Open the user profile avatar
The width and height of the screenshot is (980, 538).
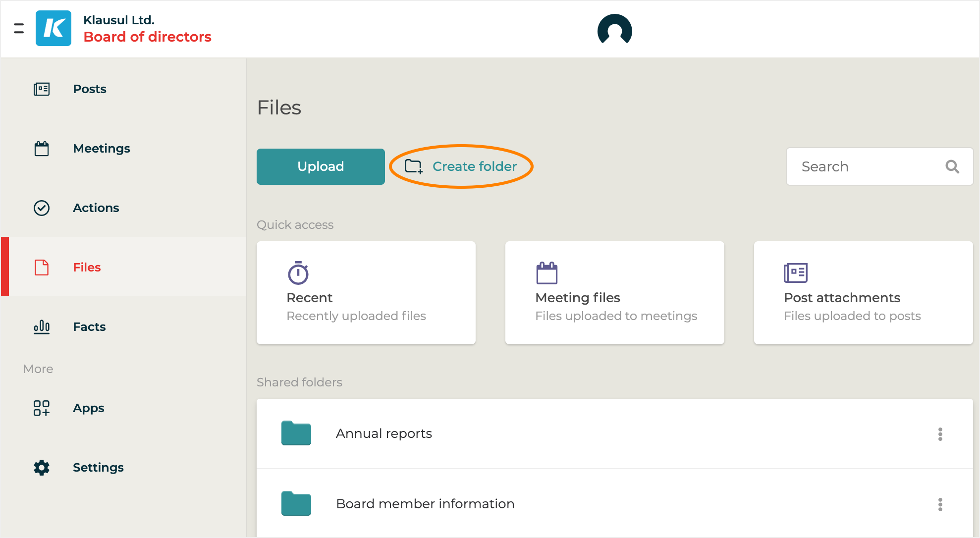coord(614,30)
